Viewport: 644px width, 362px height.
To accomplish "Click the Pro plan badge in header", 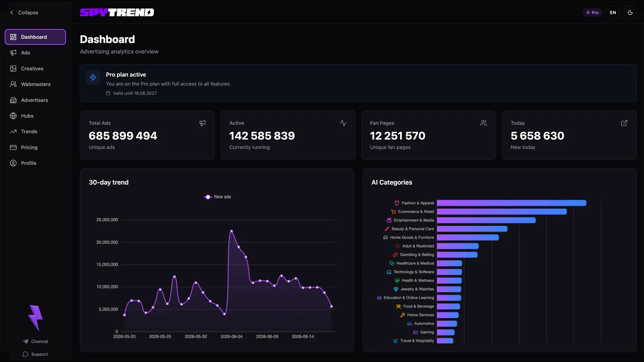I will (592, 12).
